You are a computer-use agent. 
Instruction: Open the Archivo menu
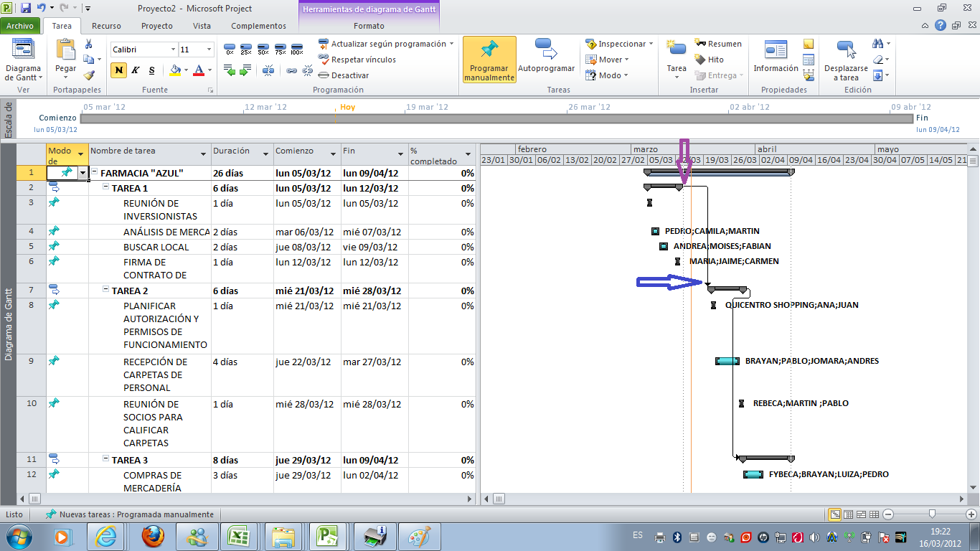(22, 25)
